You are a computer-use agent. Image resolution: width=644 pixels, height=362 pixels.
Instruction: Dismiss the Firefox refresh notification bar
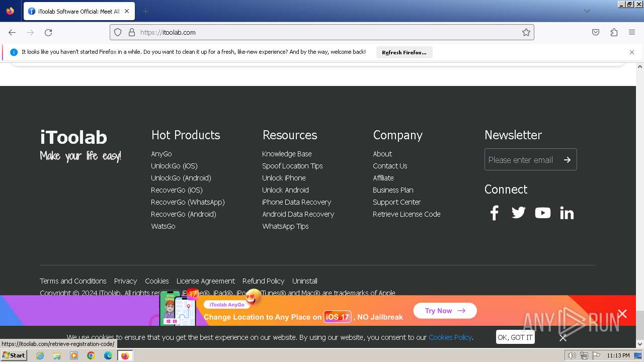pyautogui.click(x=632, y=52)
